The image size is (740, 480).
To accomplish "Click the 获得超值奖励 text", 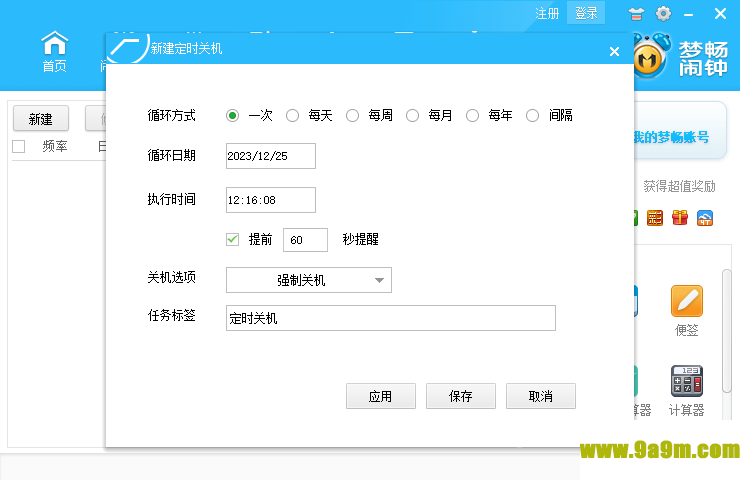I will 679,186.
